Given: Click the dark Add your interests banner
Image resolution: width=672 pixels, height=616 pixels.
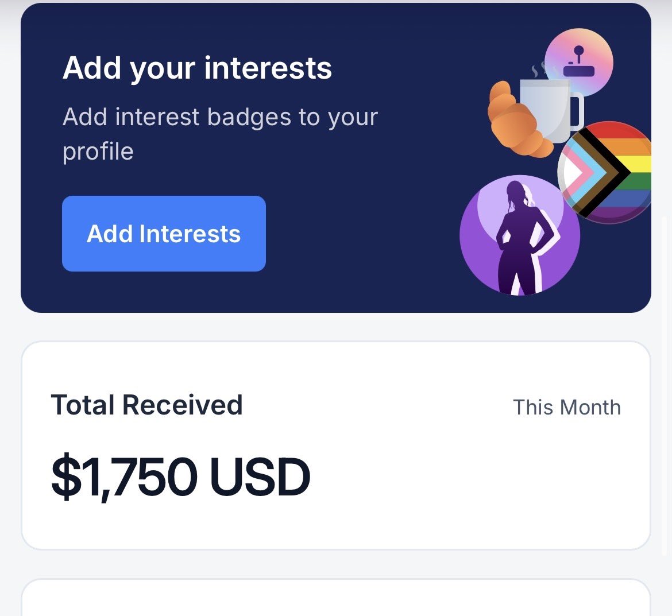Looking at the screenshot, I should click(x=336, y=158).
